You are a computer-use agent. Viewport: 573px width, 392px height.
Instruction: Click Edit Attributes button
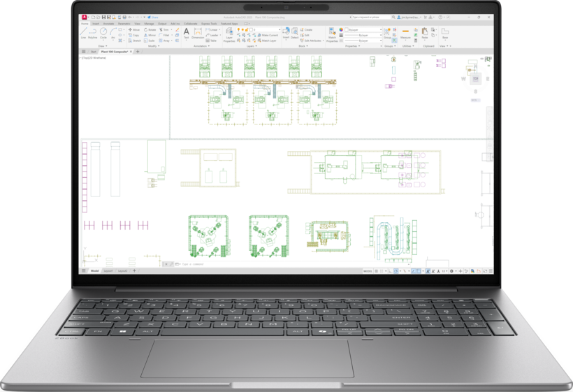point(310,41)
